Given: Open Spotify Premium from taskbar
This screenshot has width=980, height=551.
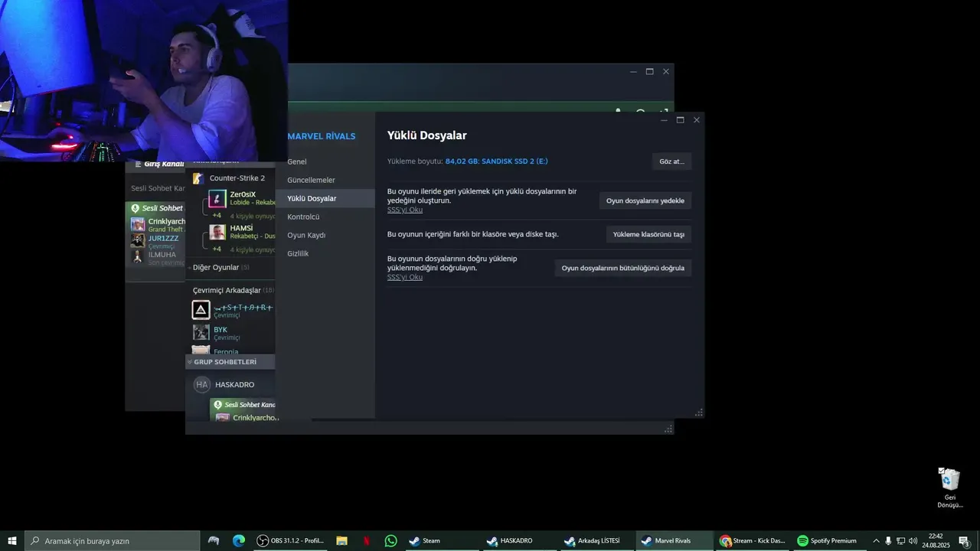Looking at the screenshot, I should tap(829, 540).
